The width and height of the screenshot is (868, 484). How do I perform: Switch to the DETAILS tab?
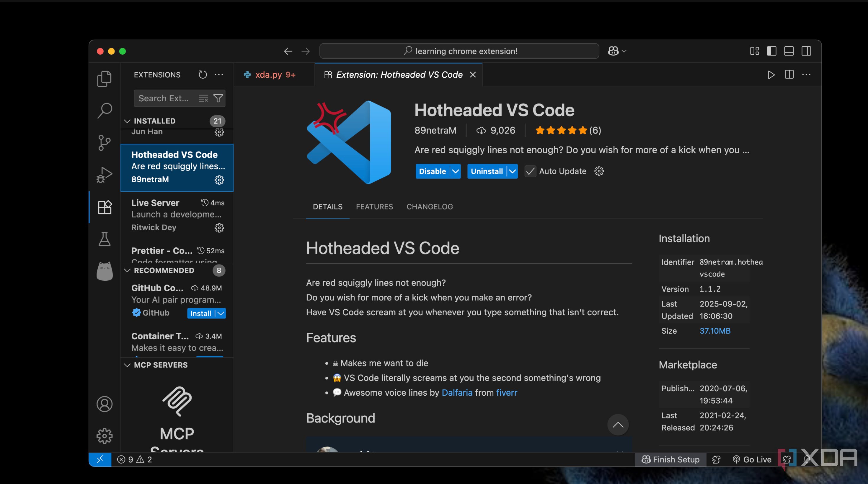(327, 207)
